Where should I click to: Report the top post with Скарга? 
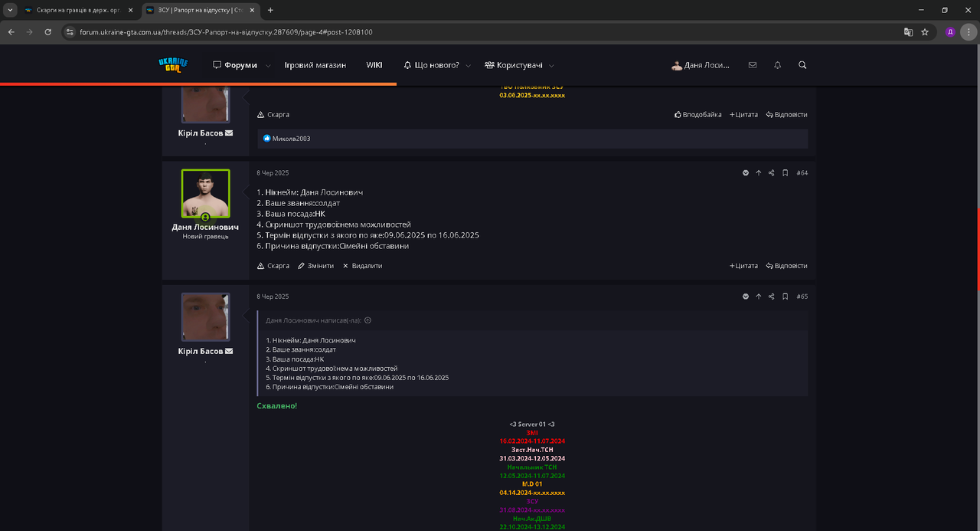tap(273, 114)
